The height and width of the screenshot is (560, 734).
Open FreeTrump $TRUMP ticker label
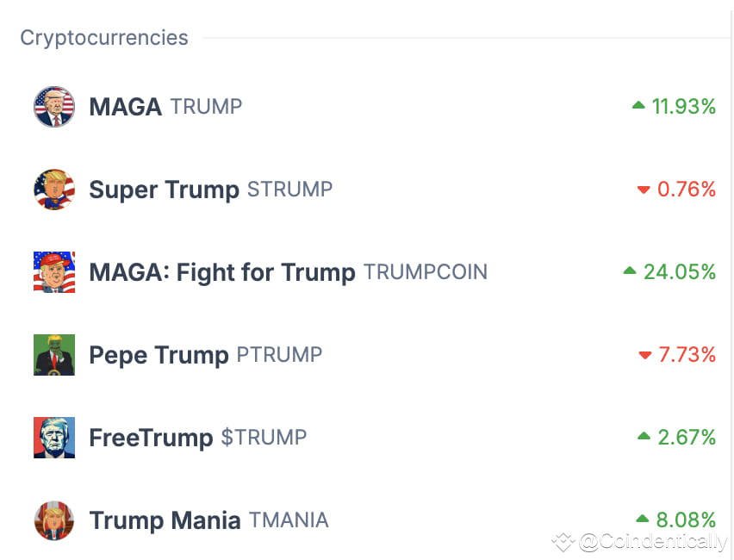click(264, 438)
